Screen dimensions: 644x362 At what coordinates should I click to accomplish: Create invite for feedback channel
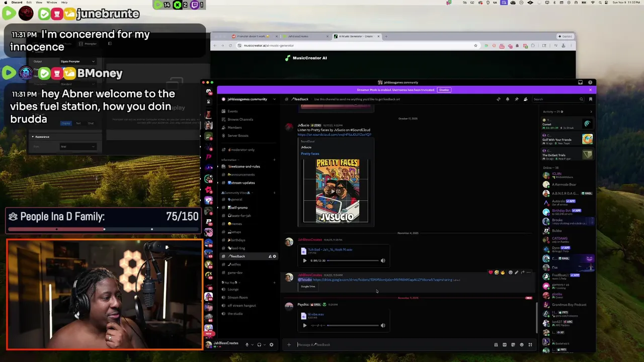(x=270, y=256)
